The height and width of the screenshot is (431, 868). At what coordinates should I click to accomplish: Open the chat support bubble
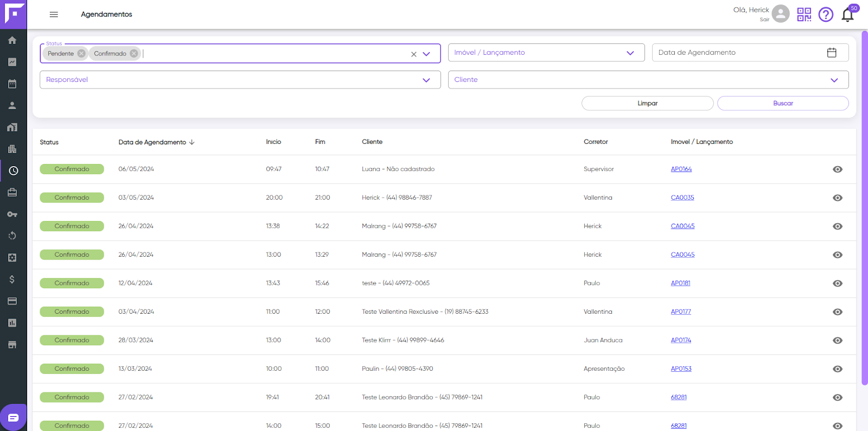(x=13, y=417)
